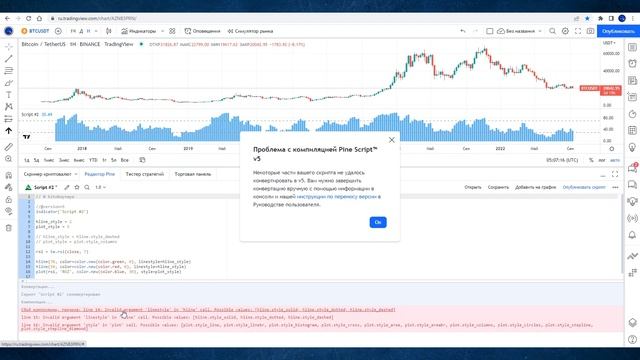This screenshot has width=640, height=360.
Task: Click OK in the Pine Script compilation dialog
Action: (378, 222)
